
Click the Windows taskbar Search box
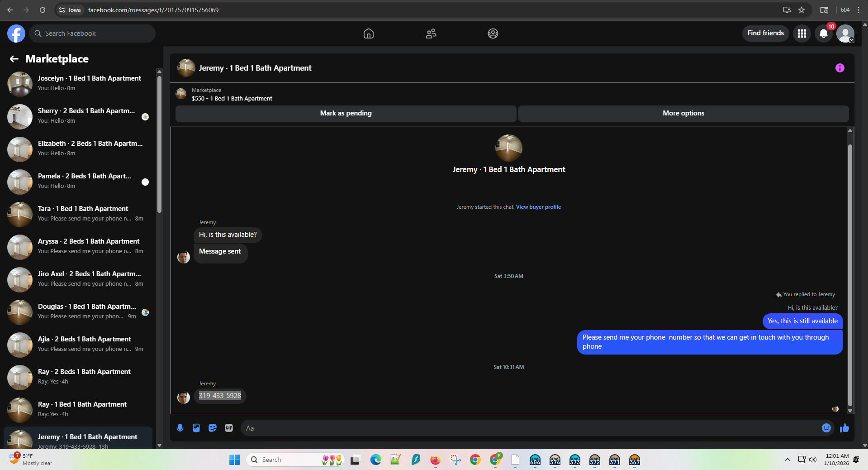tap(295, 460)
